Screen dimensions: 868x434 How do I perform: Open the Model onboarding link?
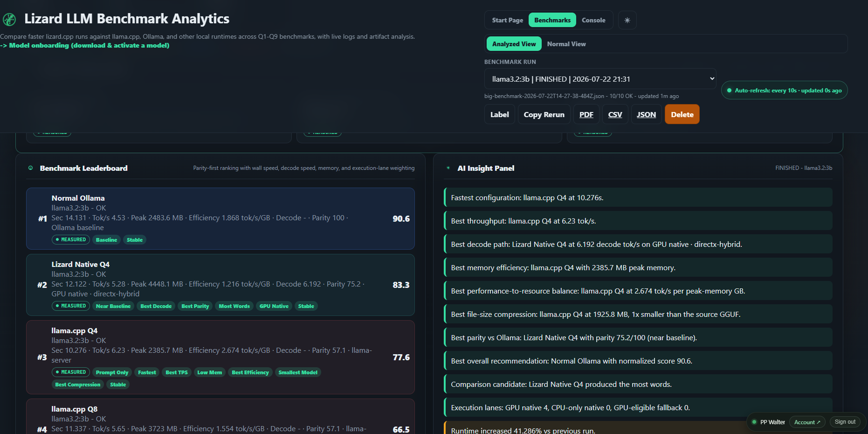click(x=85, y=45)
